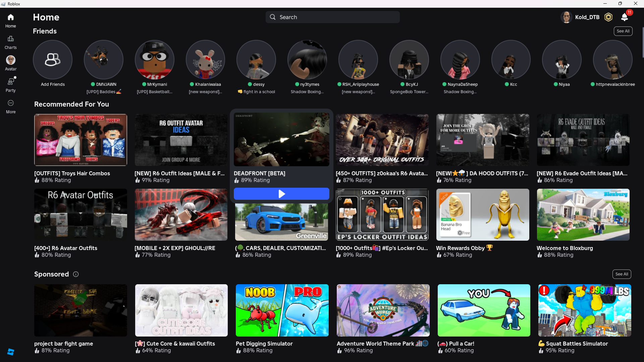Open friend httpnevalackinbree's avatar
This screenshot has width=644, height=362.
(613, 60)
